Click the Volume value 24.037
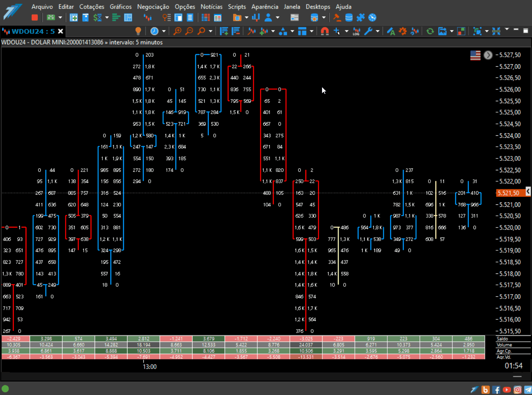The height and width of the screenshot is (395, 532). click(x=306, y=345)
